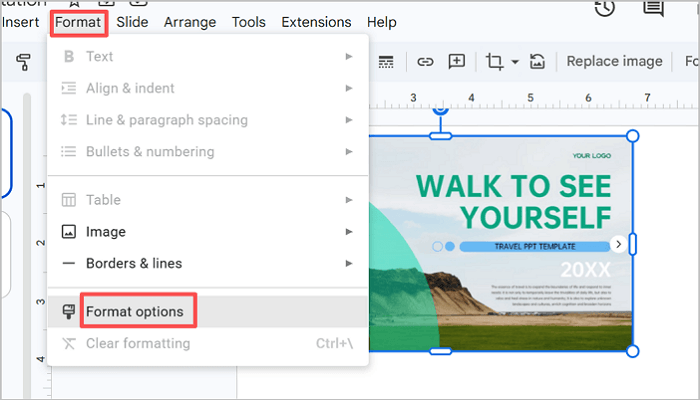Click the right-middle image resize handle

click(x=632, y=244)
